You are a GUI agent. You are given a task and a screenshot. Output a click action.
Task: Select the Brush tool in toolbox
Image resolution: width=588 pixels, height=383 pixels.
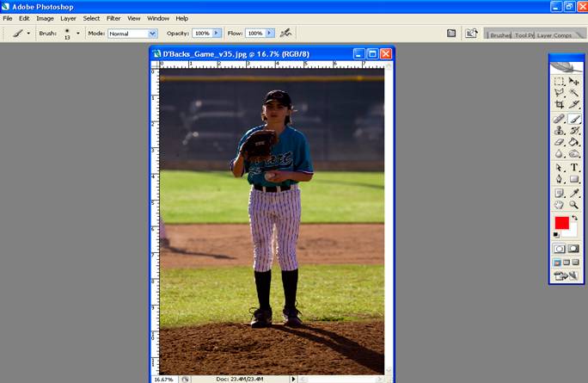(573, 119)
